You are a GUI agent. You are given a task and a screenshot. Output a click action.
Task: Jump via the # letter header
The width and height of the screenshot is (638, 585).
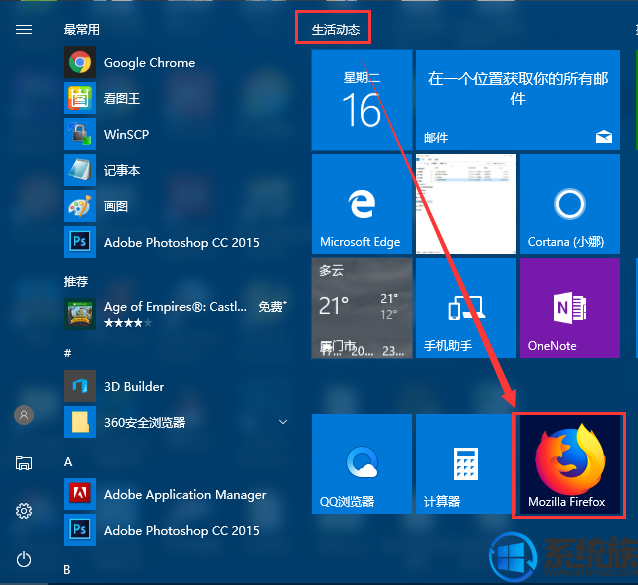point(68,353)
